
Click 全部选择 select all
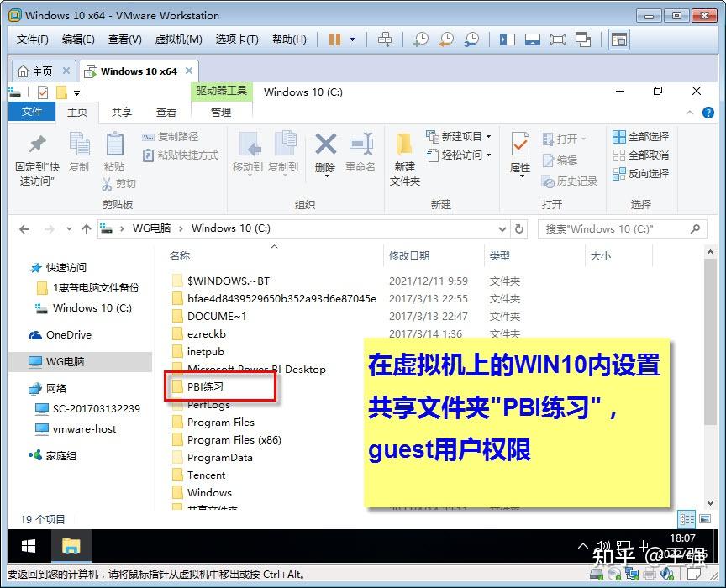(x=641, y=137)
